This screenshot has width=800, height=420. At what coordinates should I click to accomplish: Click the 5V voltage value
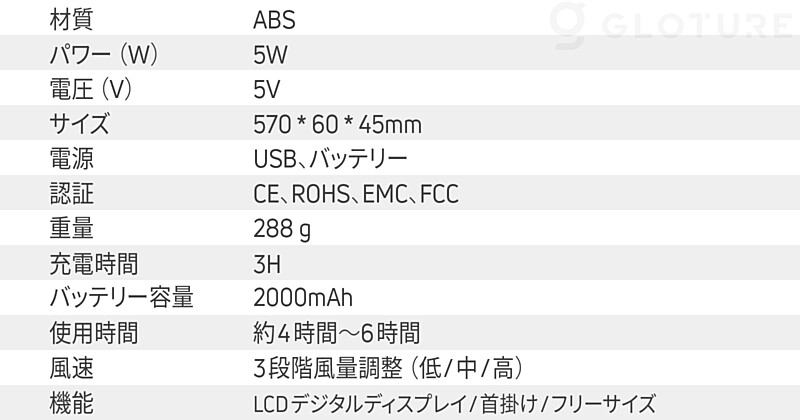click(x=267, y=89)
